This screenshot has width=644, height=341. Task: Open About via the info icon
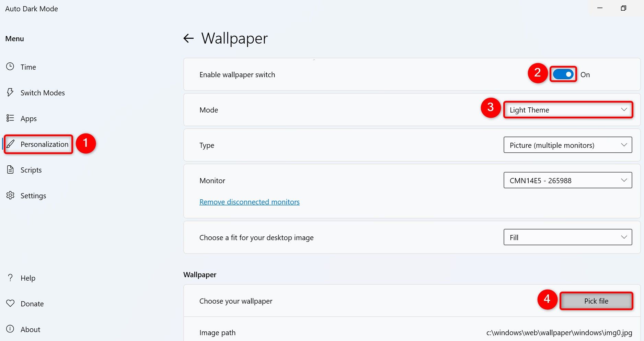[x=10, y=329]
